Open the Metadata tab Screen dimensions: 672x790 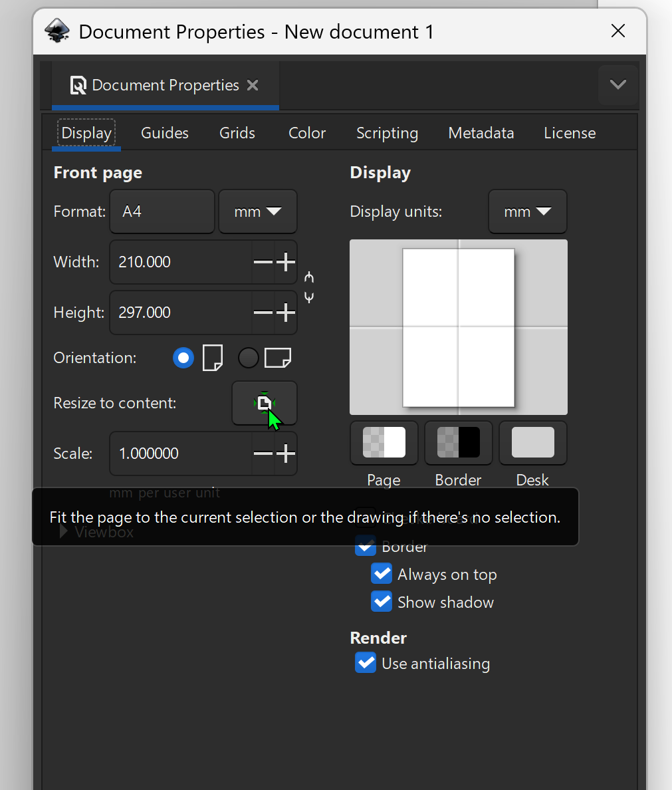pos(481,132)
